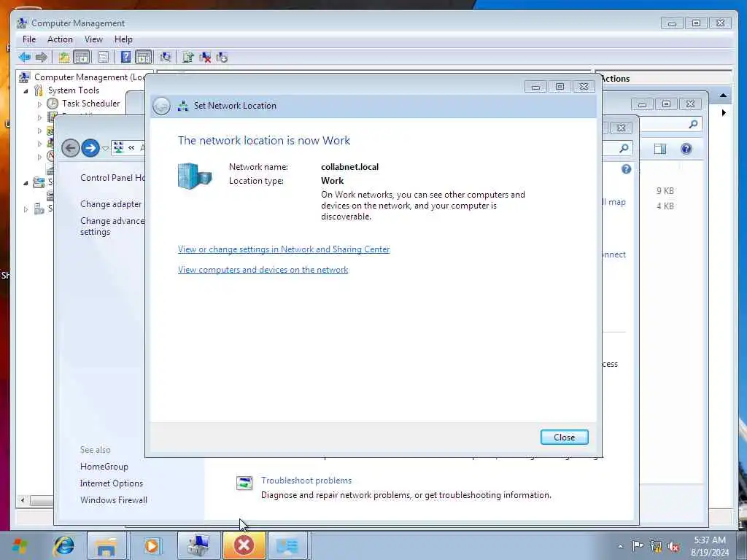Click the search magnifier in rear Explorer window

click(x=693, y=124)
